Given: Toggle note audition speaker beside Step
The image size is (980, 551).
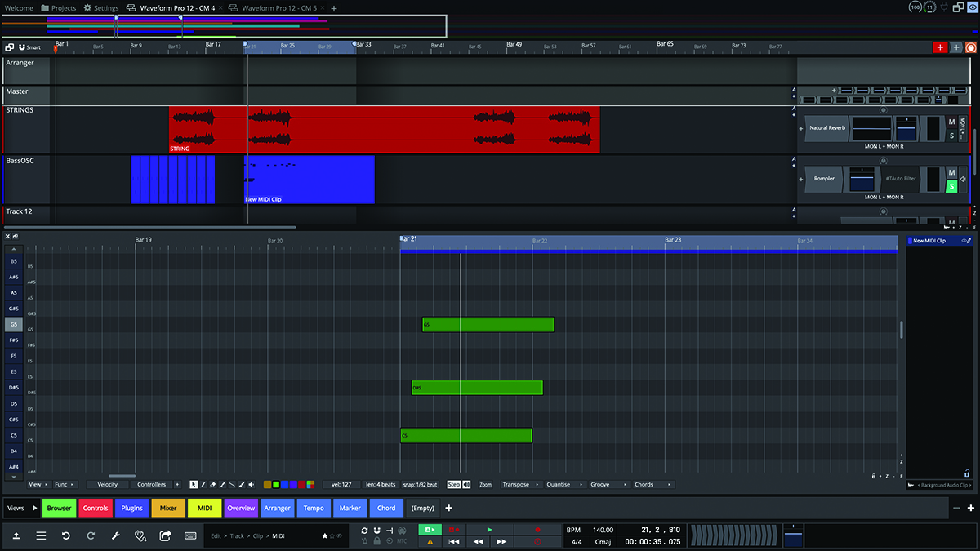Looking at the screenshot, I should [x=466, y=485].
